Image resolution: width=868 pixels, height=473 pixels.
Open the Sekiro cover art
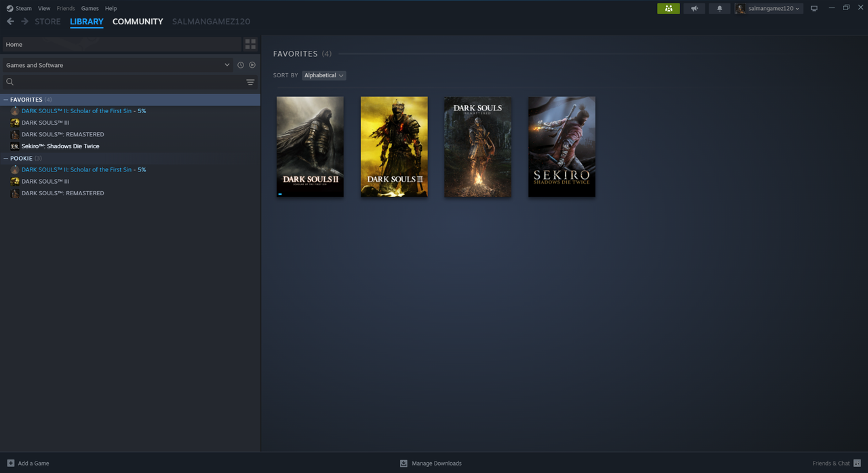[x=562, y=147]
